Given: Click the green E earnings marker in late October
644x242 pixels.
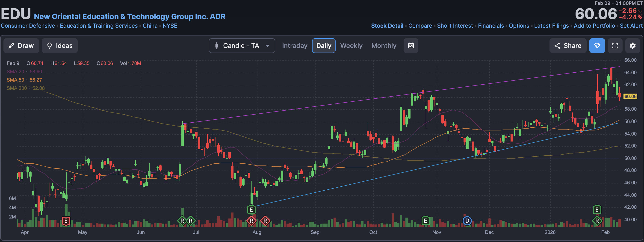Looking at the screenshot, I should click(425, 221).
